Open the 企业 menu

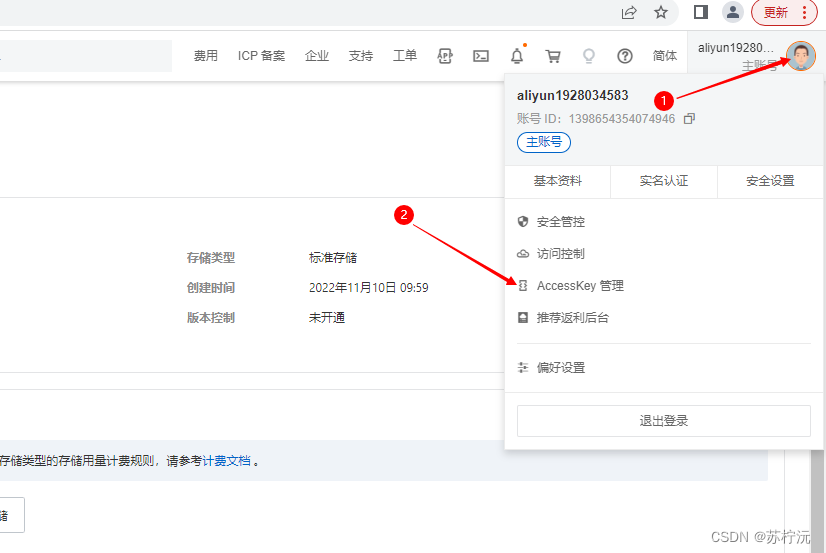click(317, 55)
